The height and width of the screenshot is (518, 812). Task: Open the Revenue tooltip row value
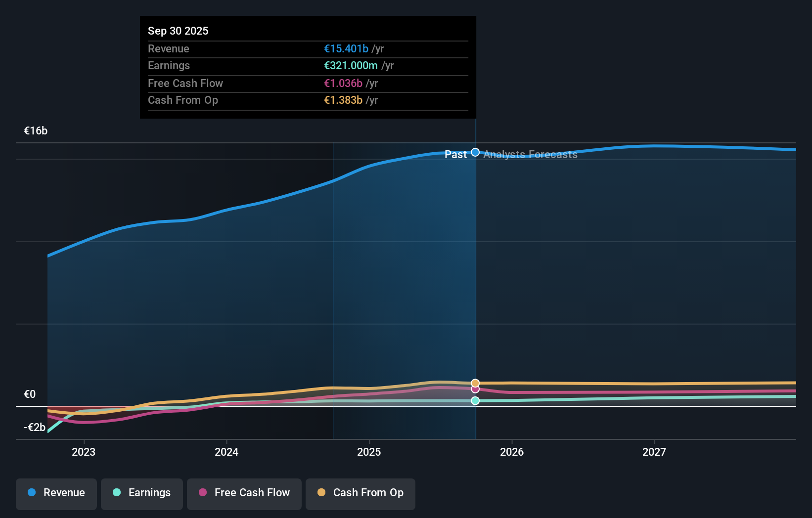pyautogui.click(x=346, y=48)
